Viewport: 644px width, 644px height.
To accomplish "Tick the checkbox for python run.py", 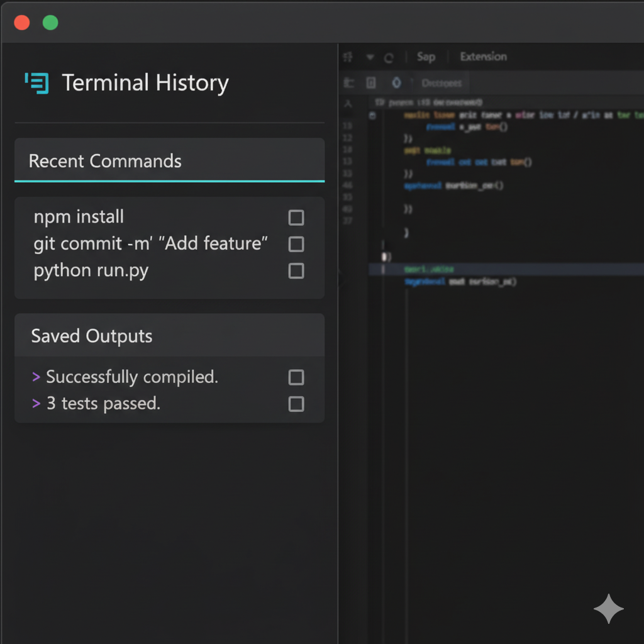I will (296, 271).
